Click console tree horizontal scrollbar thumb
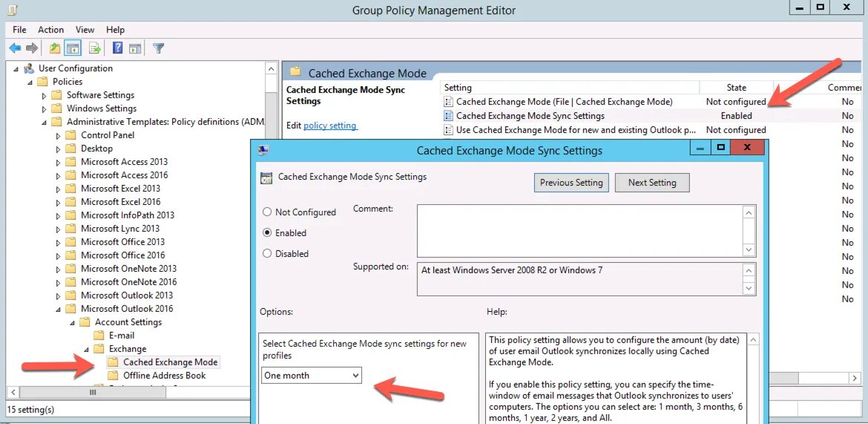868x424 pixels. [93, 392]
